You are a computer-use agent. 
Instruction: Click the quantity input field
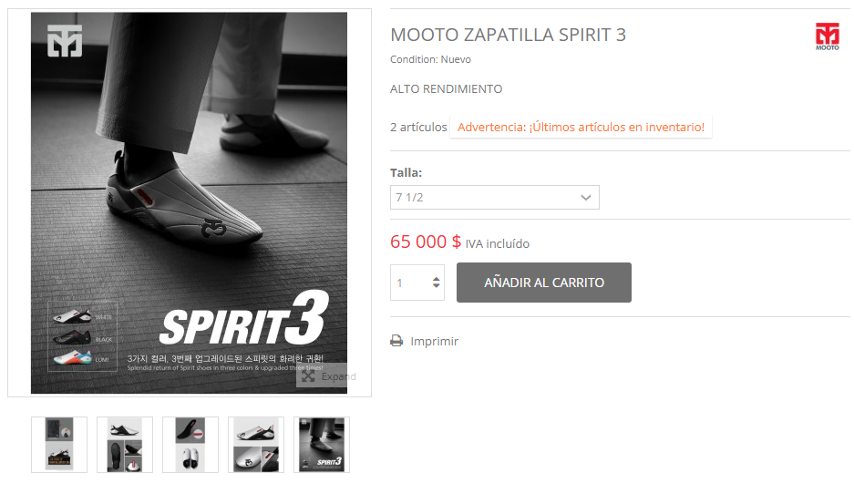click(411, 283)
